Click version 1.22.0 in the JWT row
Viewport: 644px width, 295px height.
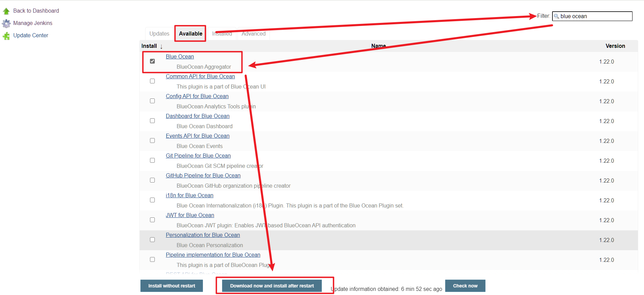click(606, 220)
